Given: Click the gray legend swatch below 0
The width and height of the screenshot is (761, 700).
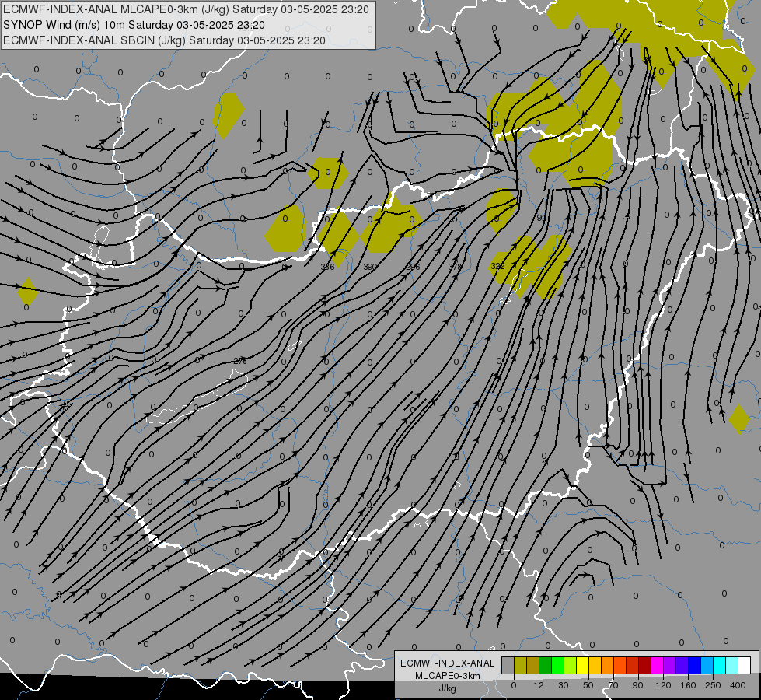Looking at the screenshot, I should (x=508, y=666).
